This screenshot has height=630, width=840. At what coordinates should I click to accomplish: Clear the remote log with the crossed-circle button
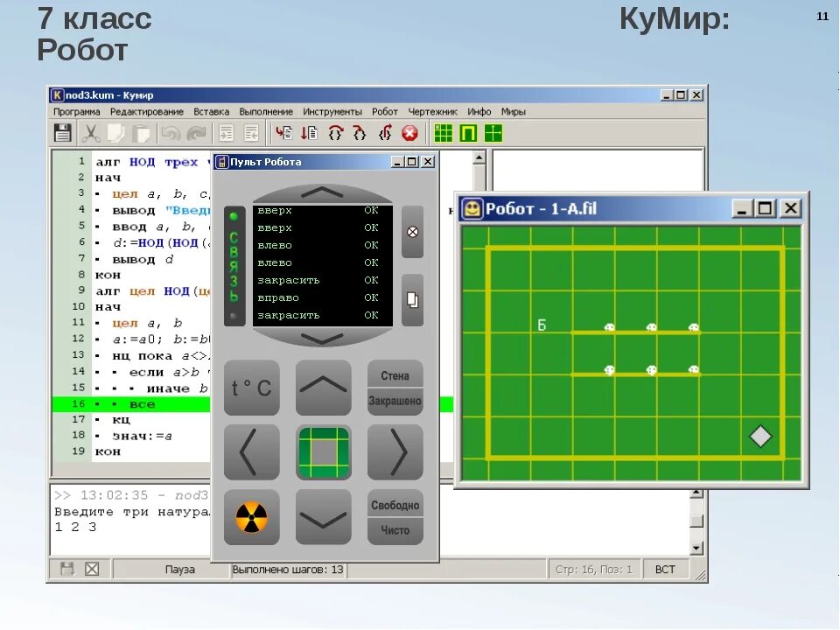(412, 232)
